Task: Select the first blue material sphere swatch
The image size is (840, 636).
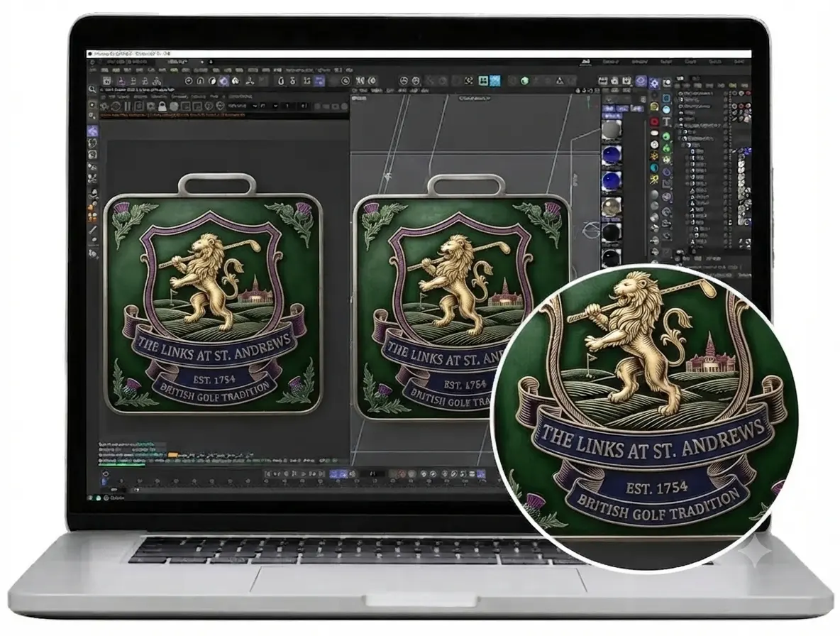Action: pyautogui.click(x=611, y=155)
